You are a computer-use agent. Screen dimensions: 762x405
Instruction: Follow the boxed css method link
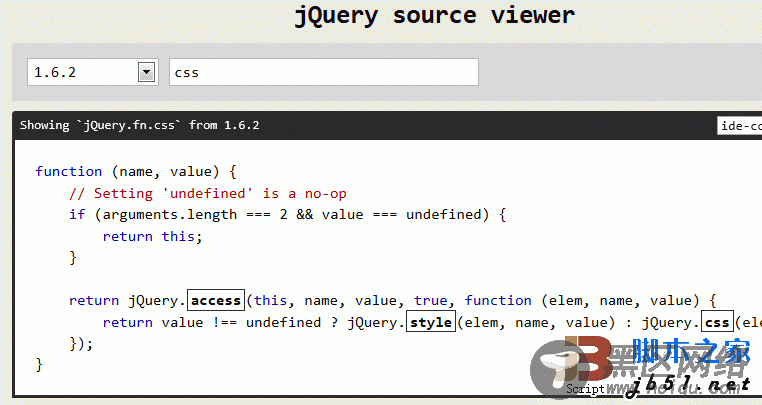(717, 322)
